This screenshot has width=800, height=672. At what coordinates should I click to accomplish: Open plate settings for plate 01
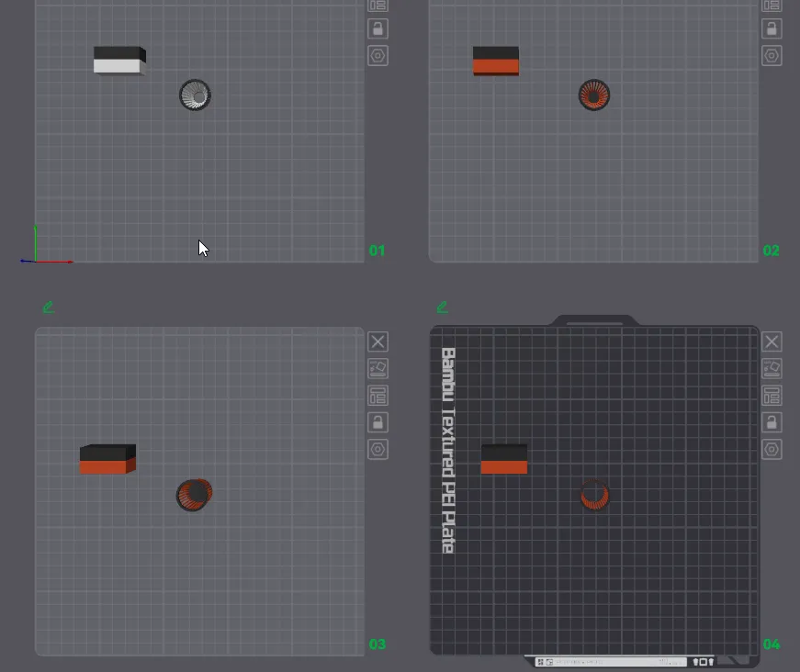click(x=377, y=56)
